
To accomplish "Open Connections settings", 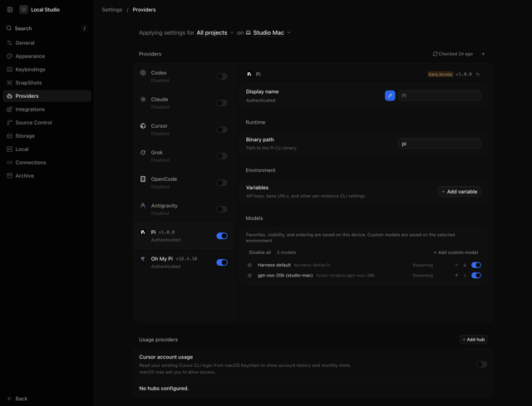I will (x=47, y=163).
